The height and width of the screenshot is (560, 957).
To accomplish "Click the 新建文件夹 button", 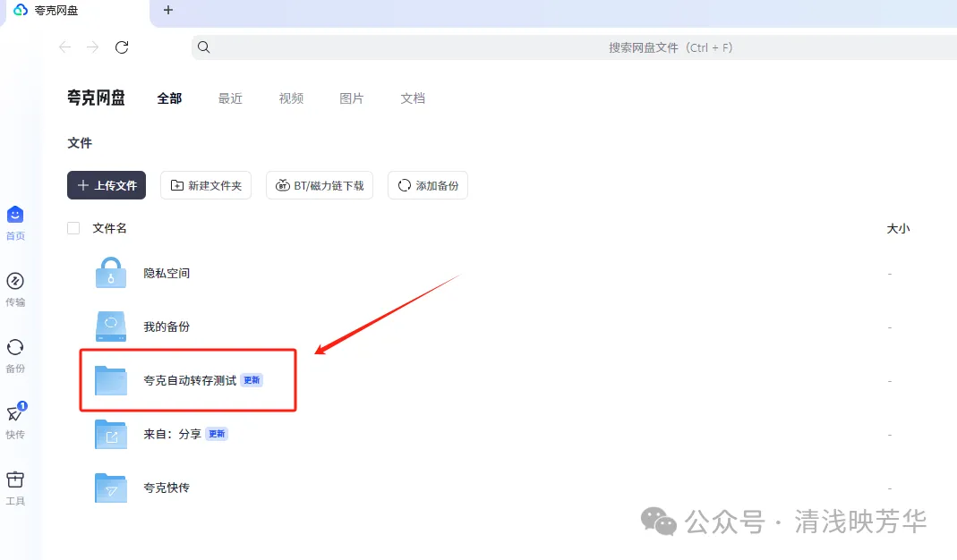I will coord(206,185).
